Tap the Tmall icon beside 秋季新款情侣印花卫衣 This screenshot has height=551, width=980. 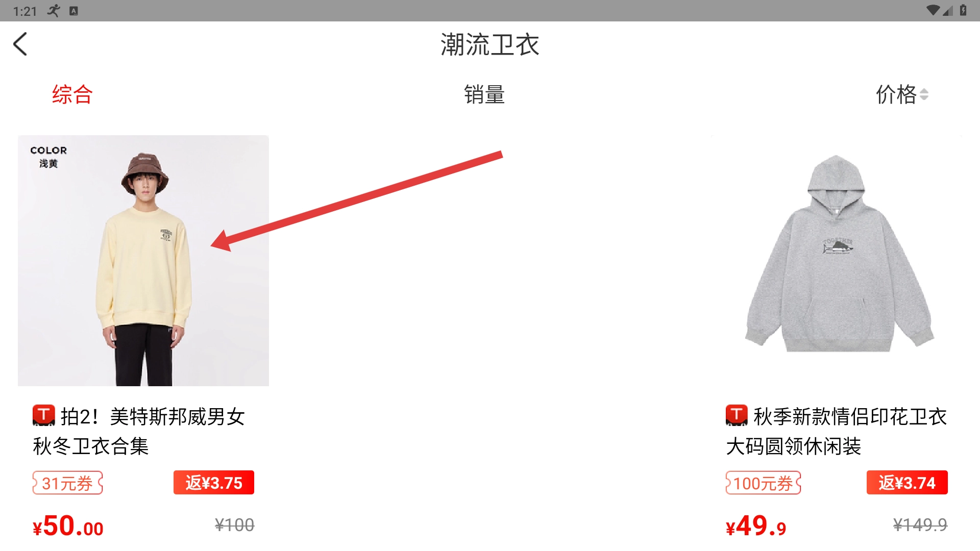click(x=737, y=415)
